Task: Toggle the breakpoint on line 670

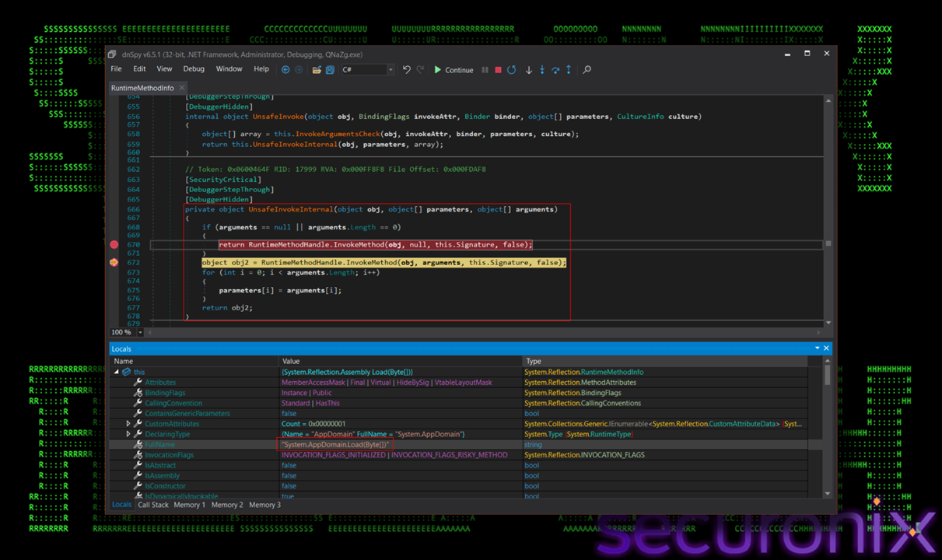Action: coord(114,245)
